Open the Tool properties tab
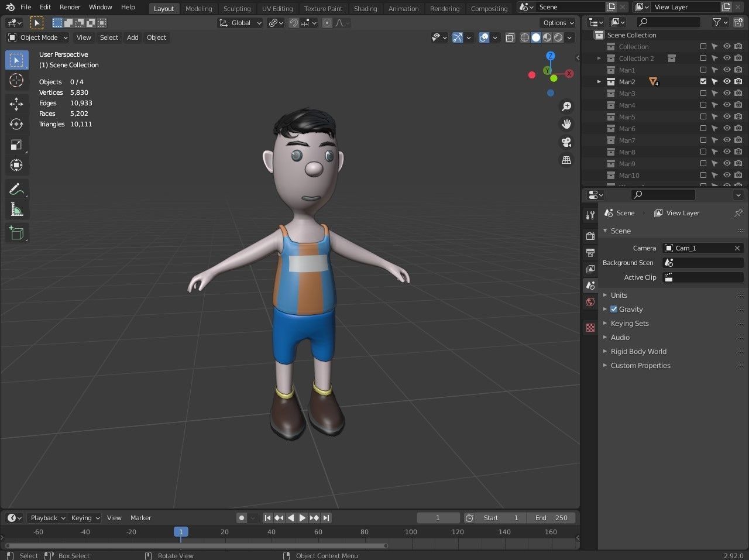The image size is (749, 560). 590,215
